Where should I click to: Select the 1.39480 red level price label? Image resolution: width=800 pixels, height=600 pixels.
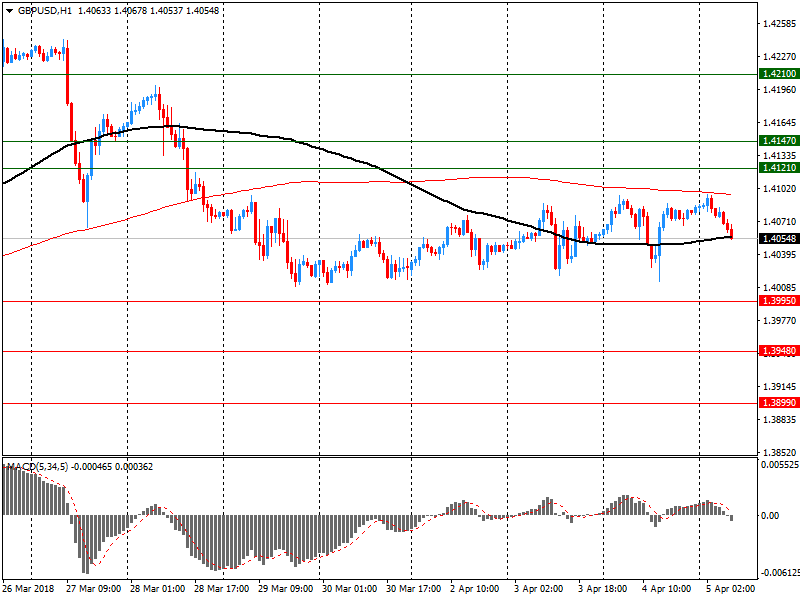pyautogui.click(x=779, y=351)
